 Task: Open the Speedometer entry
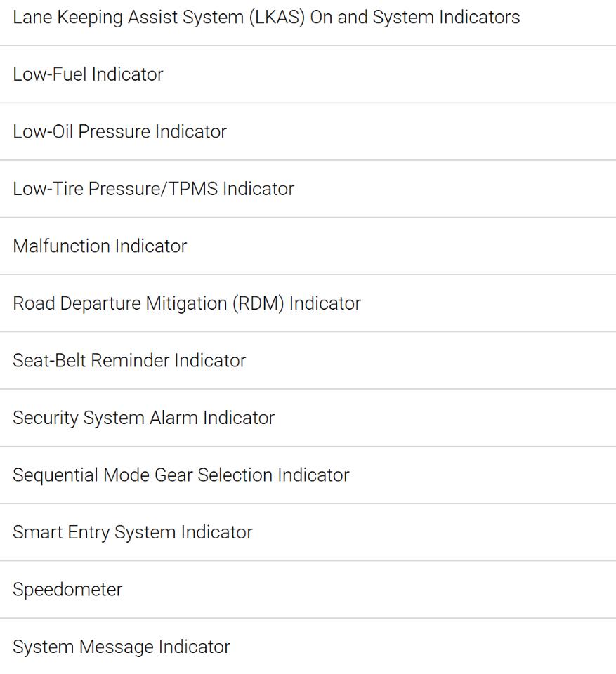click(308, 589)
